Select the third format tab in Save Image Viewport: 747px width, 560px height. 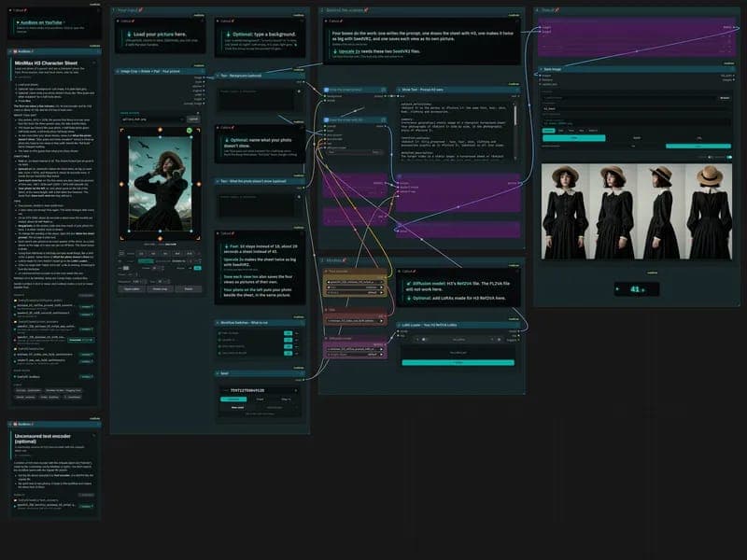571,131
